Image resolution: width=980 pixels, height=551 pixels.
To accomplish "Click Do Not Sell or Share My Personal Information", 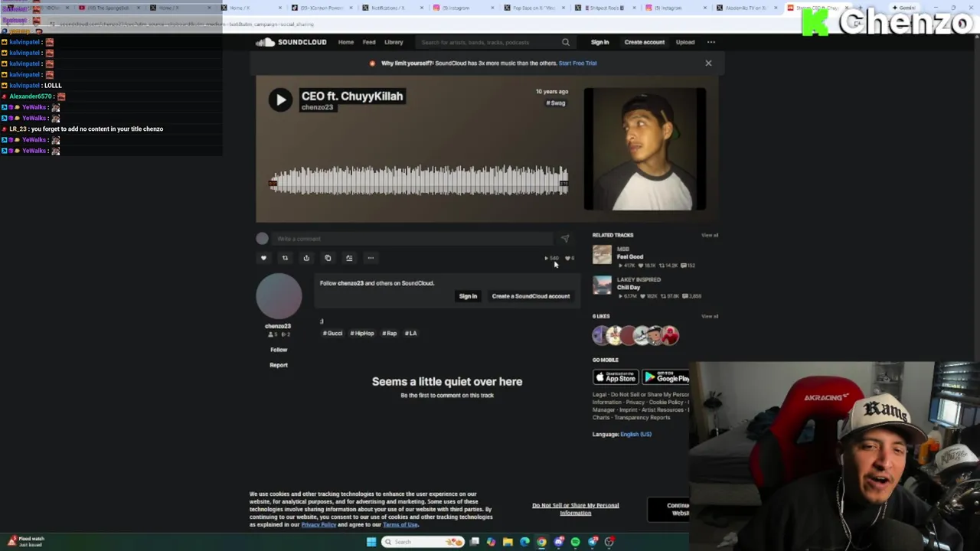I will (576, 509).
